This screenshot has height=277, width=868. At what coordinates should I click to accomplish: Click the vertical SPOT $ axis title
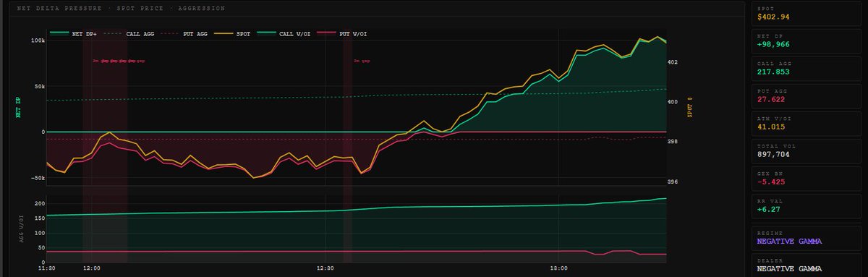pyautogui.click(x=690, y=107)
